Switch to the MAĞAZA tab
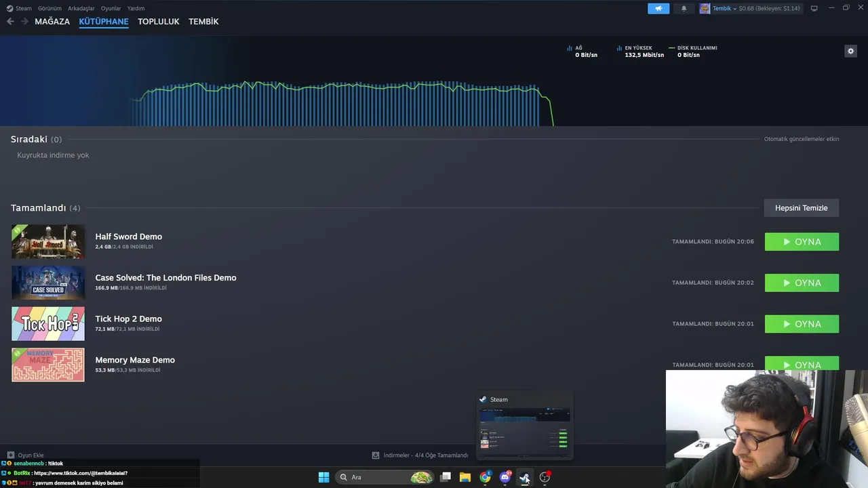868x488 pixels. pyautogui.click(x=52, y=22)
